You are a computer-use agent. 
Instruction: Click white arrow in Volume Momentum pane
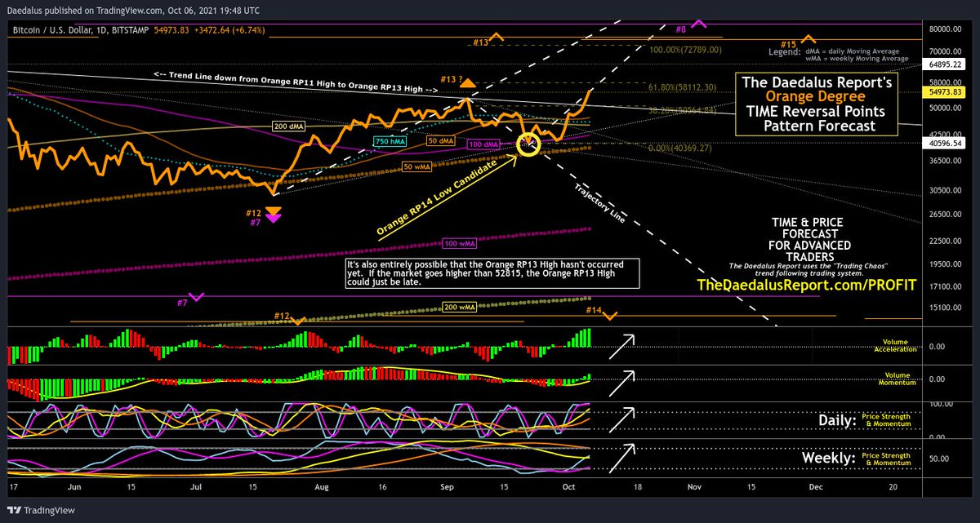(x=621, y=383)
